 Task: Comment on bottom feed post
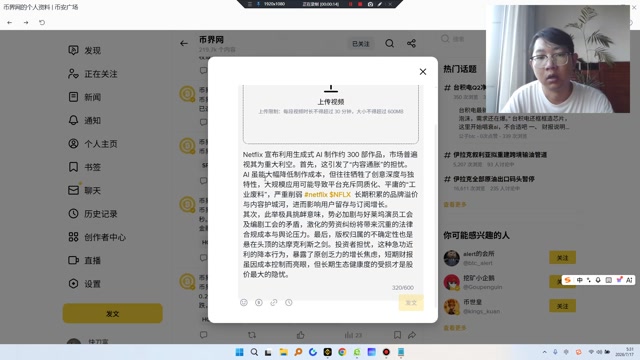[x=204, y=335]
